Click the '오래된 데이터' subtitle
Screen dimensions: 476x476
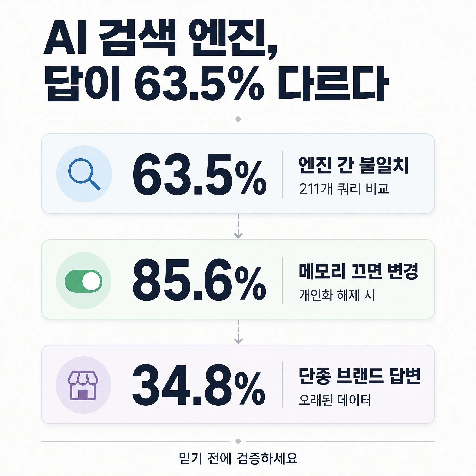[x=335, y=400]
